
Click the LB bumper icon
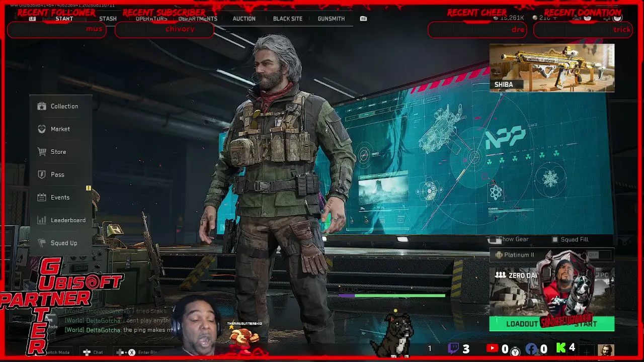click(x=33, y=19)
